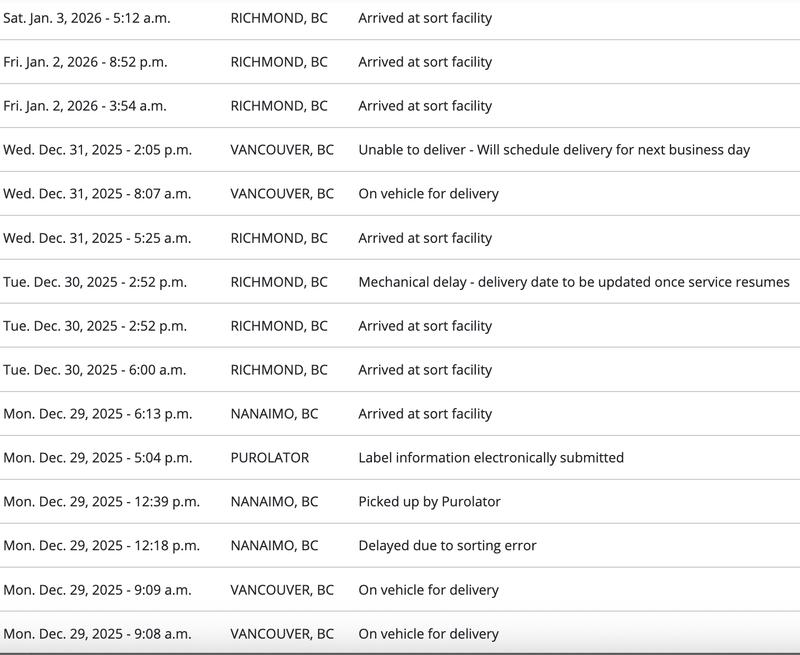Viewport: 800px width, 655px height.
Task: Click the Sat. Jan. 3, 2026 5:12 a.m. timestamp
Action: pos(86,18)
